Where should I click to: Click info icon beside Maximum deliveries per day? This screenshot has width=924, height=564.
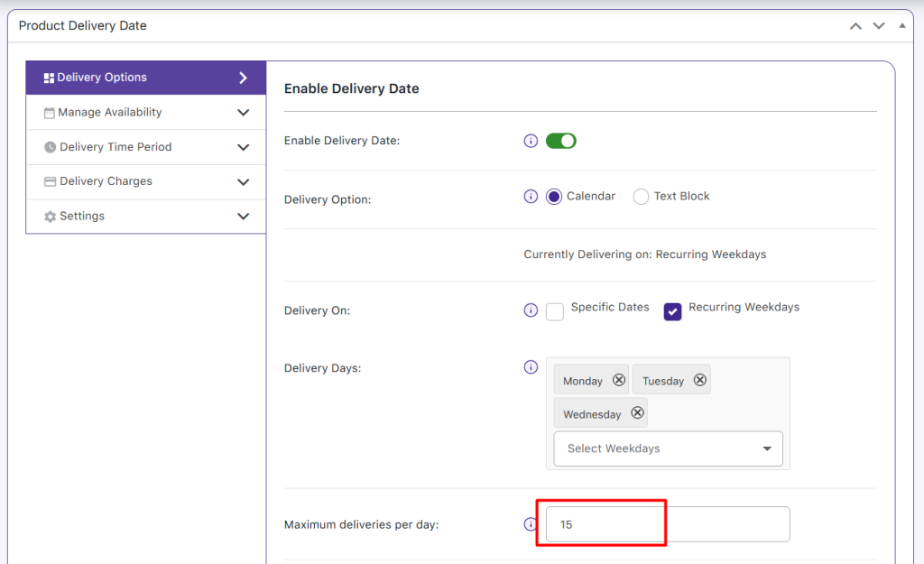[x=531, y=524]
